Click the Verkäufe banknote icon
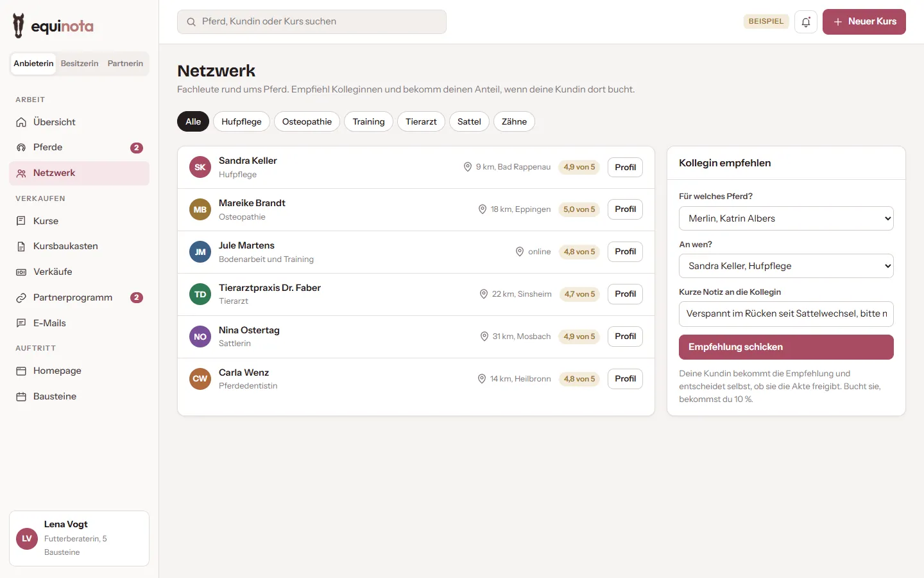This screenshot has width=924, height=578. tap(21, 272)
